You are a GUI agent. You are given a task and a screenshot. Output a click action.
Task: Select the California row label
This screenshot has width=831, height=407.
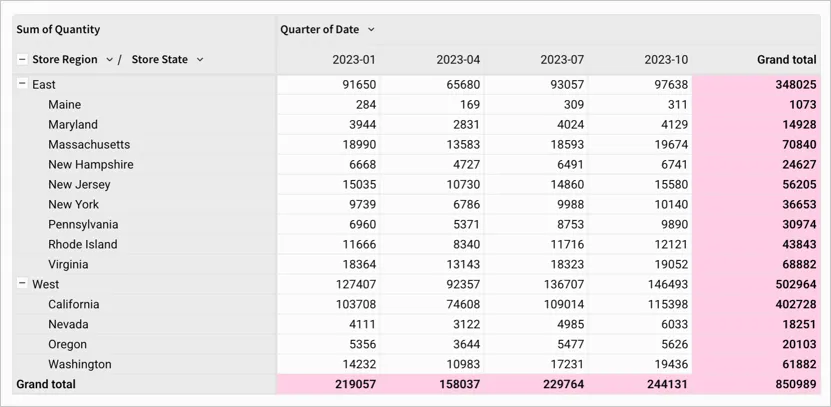74,304
